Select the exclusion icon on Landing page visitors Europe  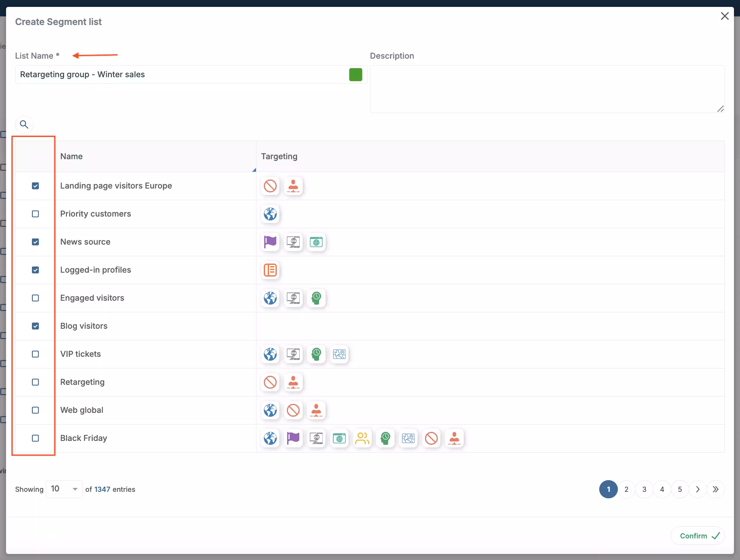[x=270, y=186]
